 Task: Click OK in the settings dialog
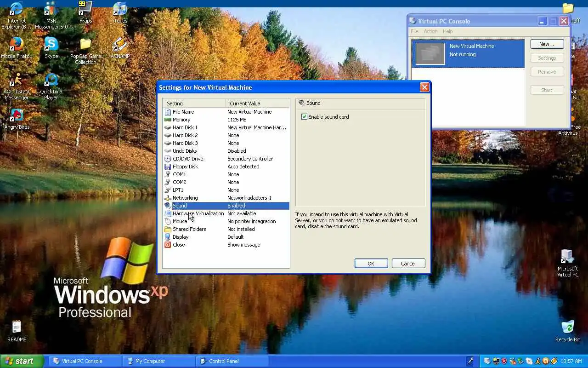click(371, 264)
